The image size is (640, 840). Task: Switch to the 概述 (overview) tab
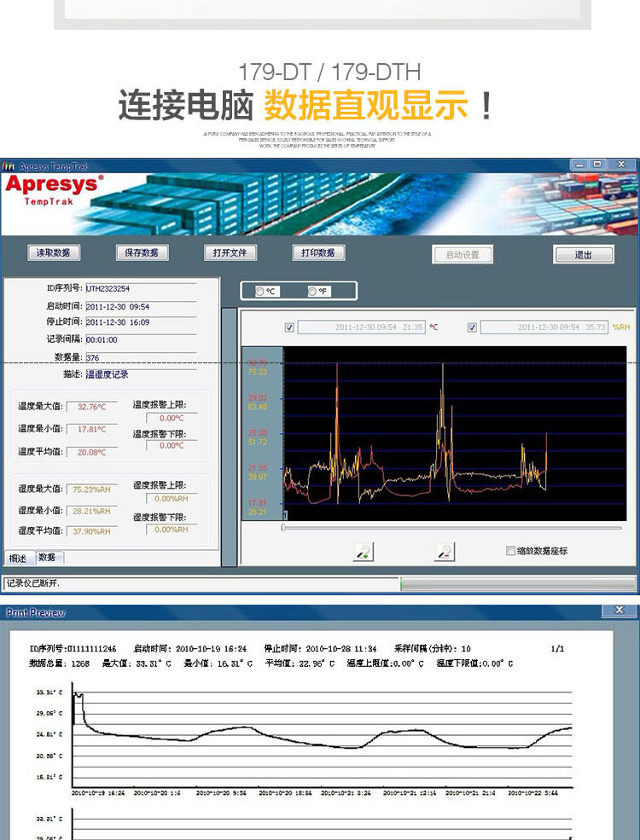(18, 559)
